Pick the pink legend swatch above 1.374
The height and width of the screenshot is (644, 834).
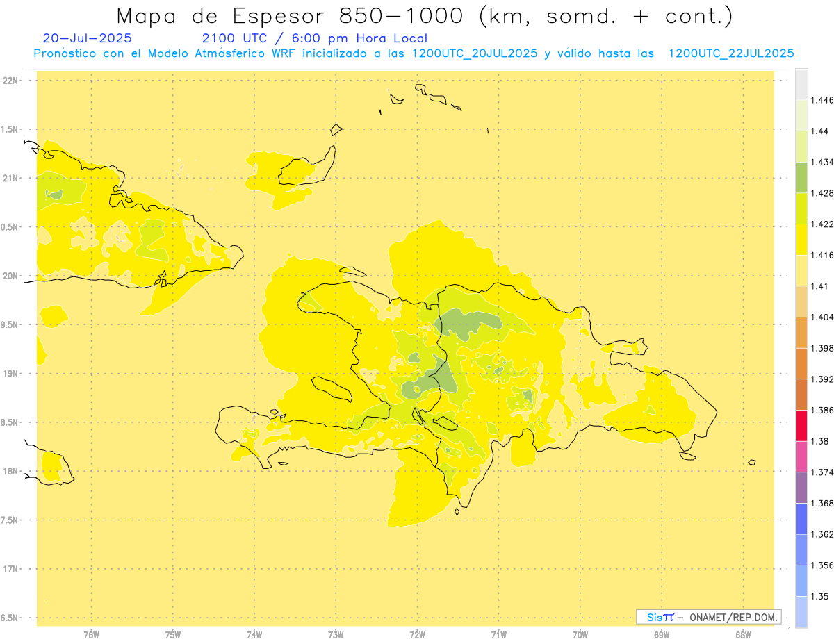pos(801,456)
